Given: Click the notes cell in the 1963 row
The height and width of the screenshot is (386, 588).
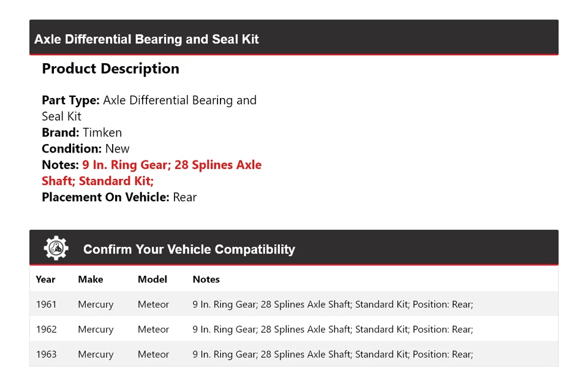Looking at the screenshot, I should tap(333, 354).
